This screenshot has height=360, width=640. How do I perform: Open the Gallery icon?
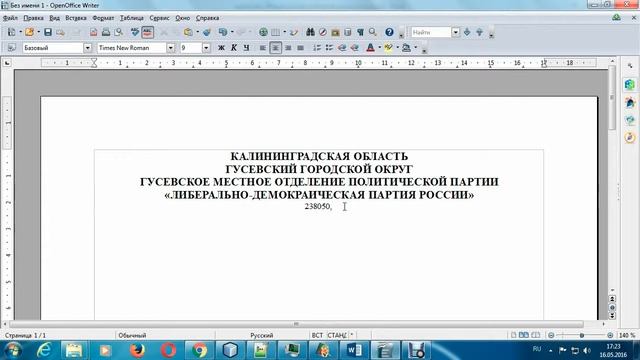point(336,32)
